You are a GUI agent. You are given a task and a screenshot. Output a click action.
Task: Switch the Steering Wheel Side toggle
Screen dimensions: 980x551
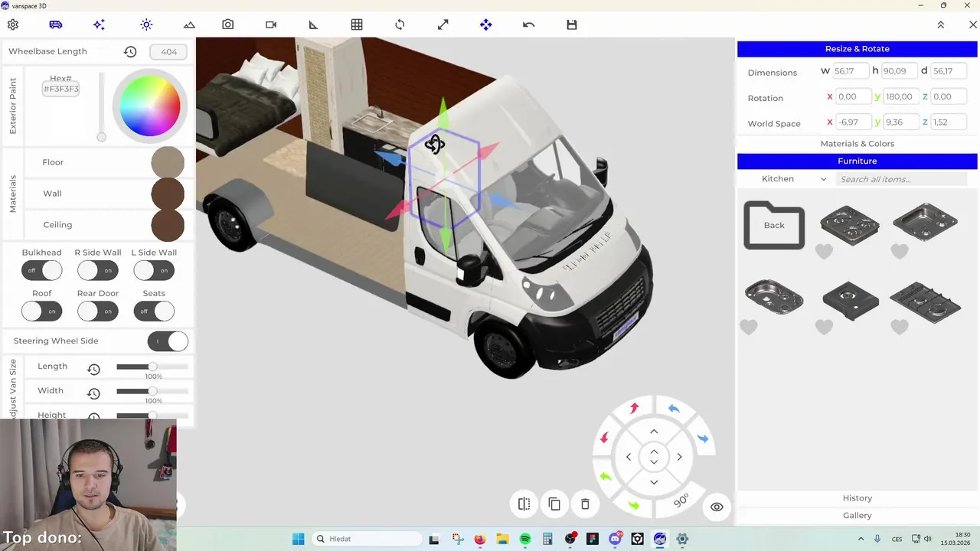click(x=168, y=341)
